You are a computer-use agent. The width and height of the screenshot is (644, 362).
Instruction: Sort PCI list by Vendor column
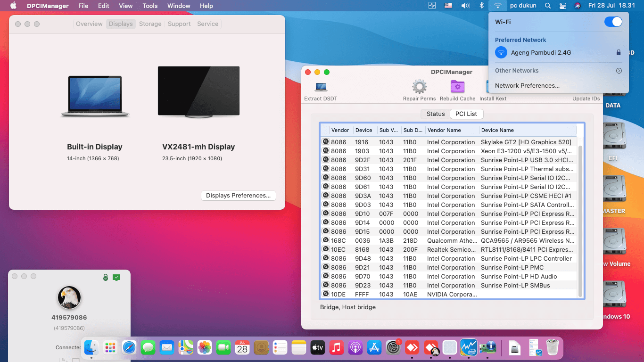[341, 130]
